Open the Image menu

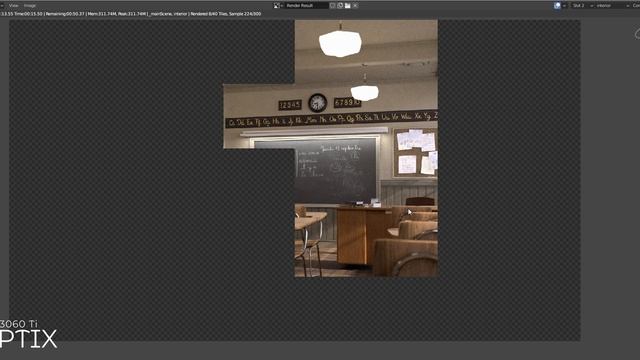click(x=29, y=6)
